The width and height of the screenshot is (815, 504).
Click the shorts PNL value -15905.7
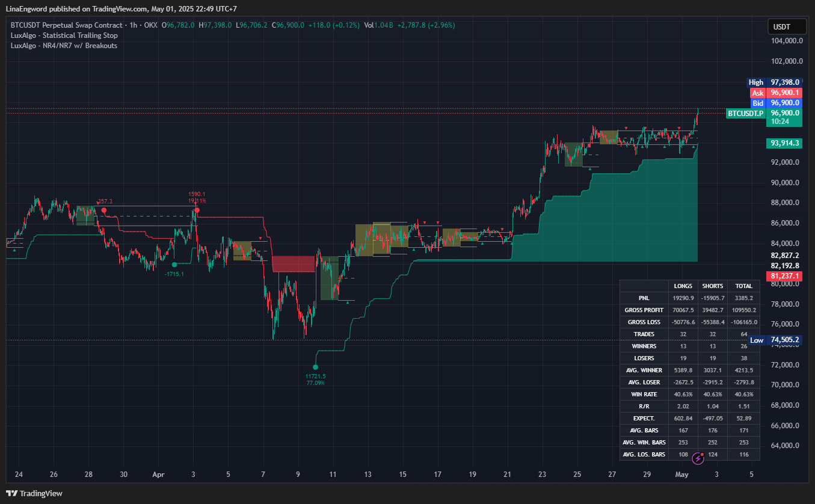(712, 298)
